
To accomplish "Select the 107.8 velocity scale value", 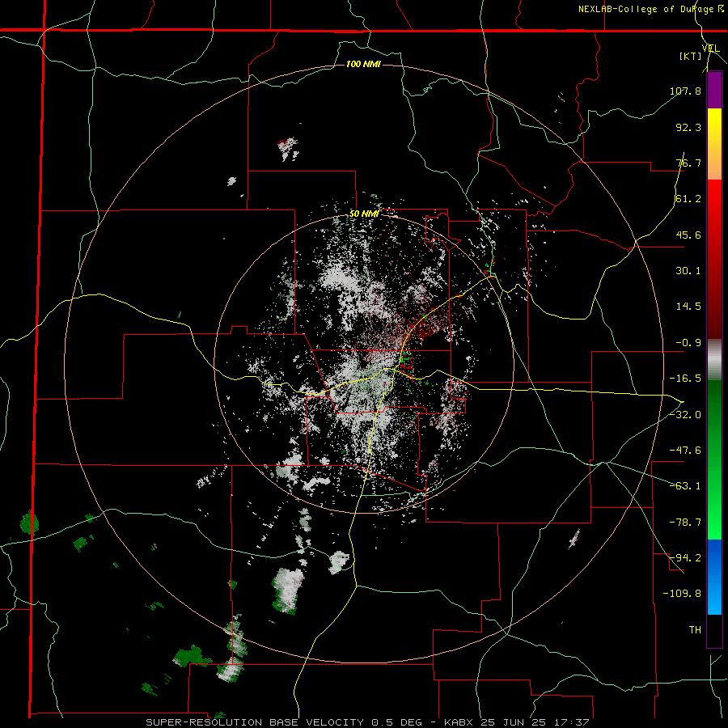I will [685, 91].
